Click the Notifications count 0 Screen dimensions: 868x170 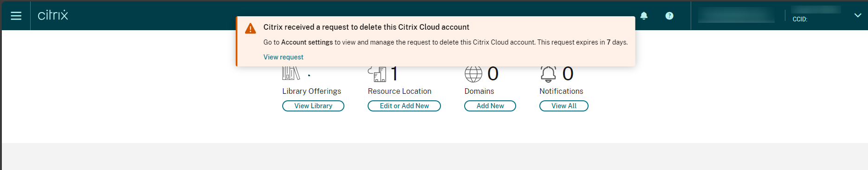coord(568,74)
